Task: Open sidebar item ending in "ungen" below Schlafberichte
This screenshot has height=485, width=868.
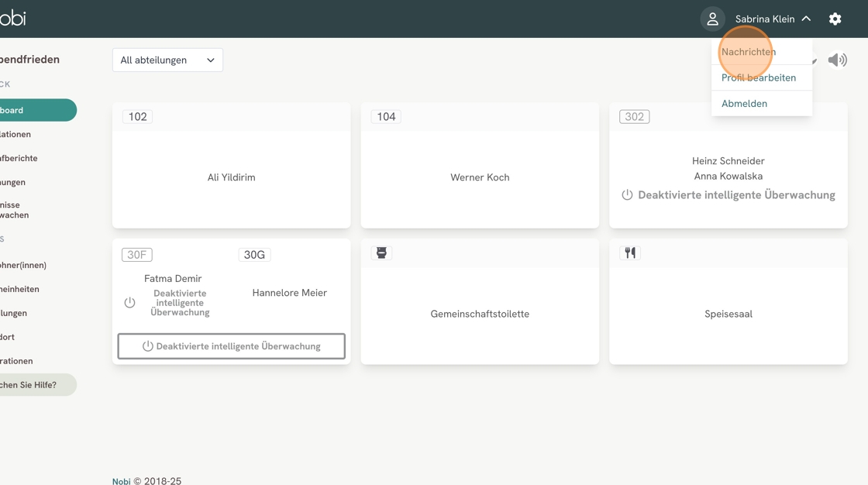Action: click(x=12, y=182)
